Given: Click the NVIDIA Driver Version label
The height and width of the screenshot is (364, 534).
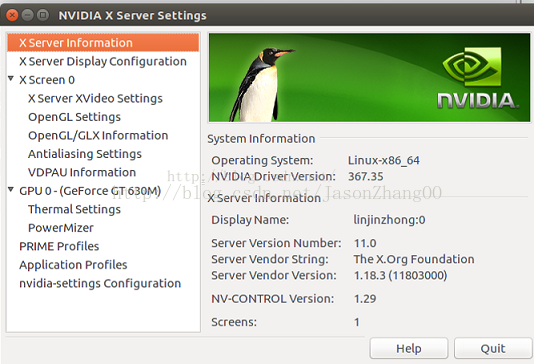Looking at the screenshot, I should (273, 176).
